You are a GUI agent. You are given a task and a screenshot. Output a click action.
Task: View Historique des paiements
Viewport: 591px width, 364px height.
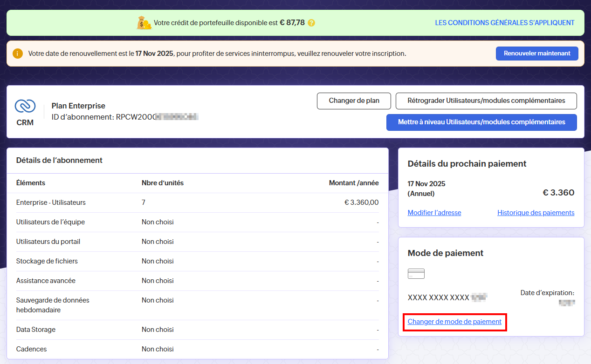coord(536,213)
